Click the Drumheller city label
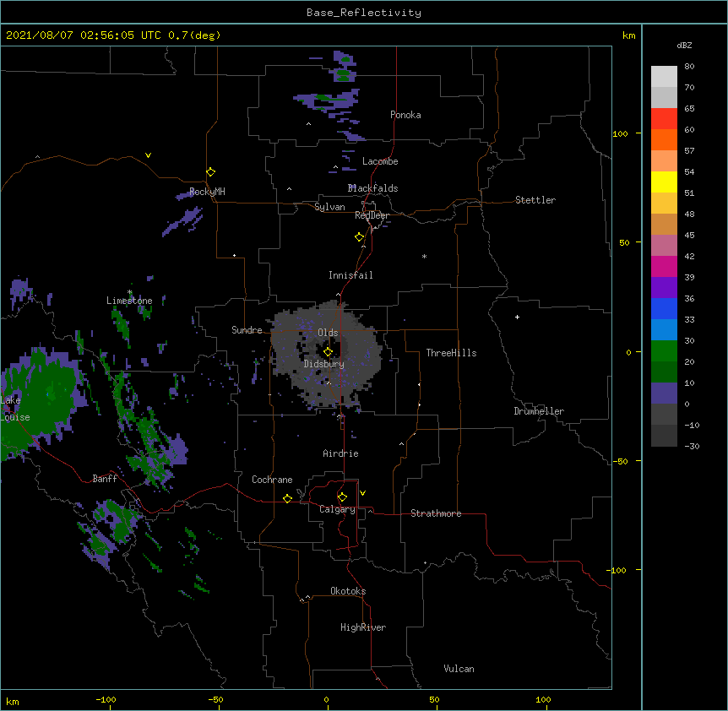The width and height of the screenshot is (728, 711). (539, 411)
